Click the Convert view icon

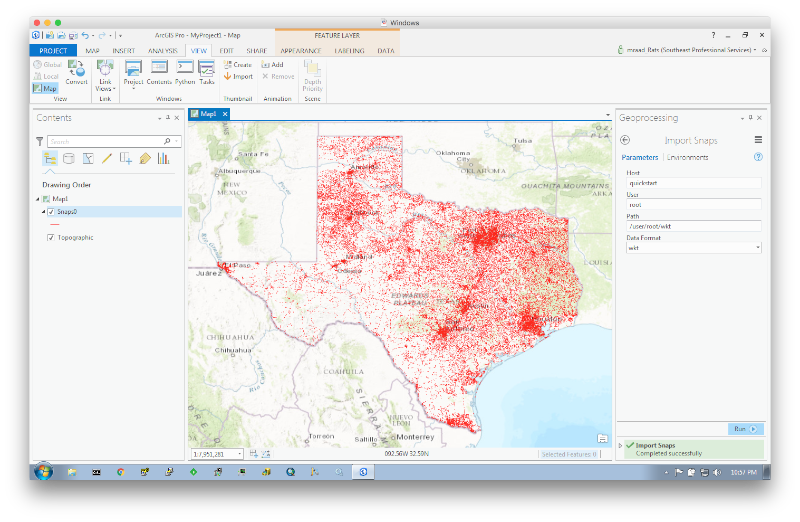click(77, 72)
